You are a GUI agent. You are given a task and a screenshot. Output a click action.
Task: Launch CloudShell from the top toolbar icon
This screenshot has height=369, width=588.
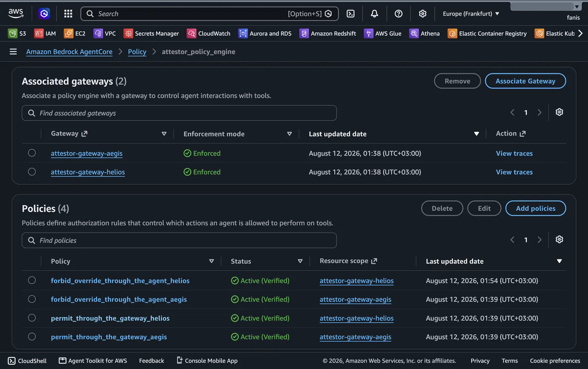click(350, 13)
